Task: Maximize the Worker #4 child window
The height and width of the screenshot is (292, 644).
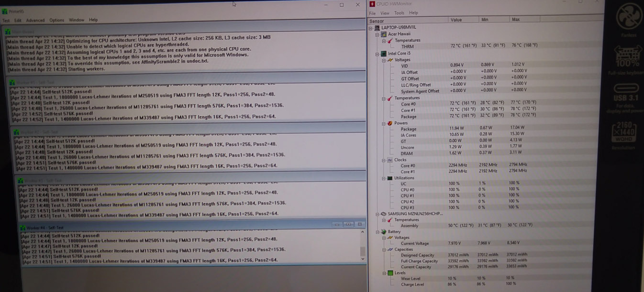Action: click(x=348, y=224)
